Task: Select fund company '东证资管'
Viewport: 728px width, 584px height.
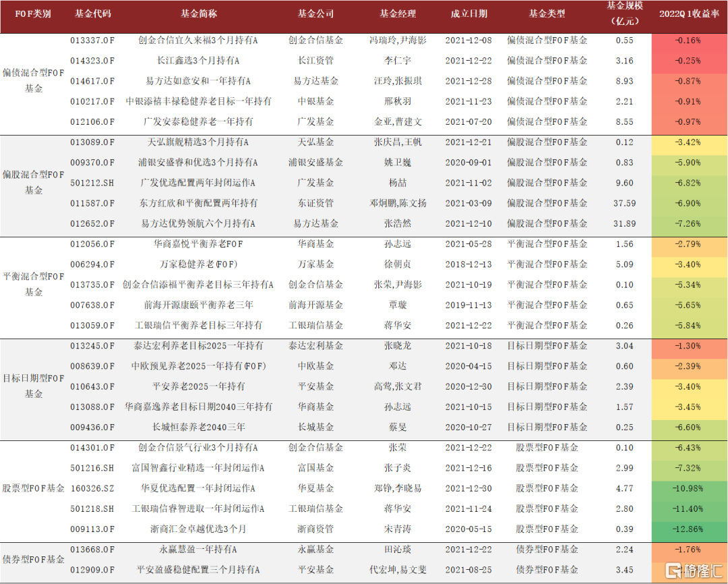Action: tap(315, 203)
